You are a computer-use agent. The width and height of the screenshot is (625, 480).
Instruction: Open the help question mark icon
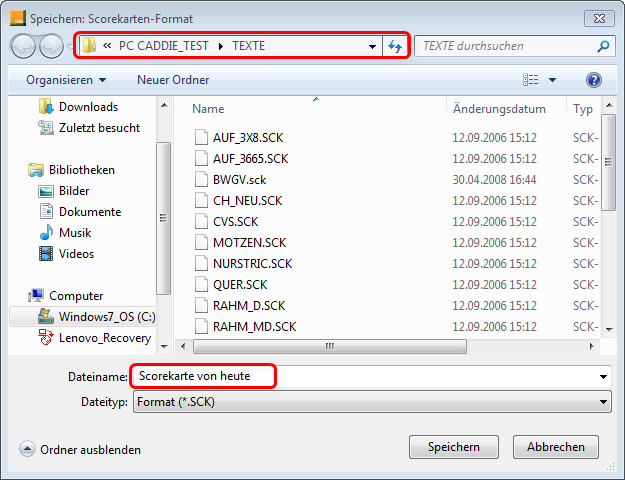[x=594, y=80]
